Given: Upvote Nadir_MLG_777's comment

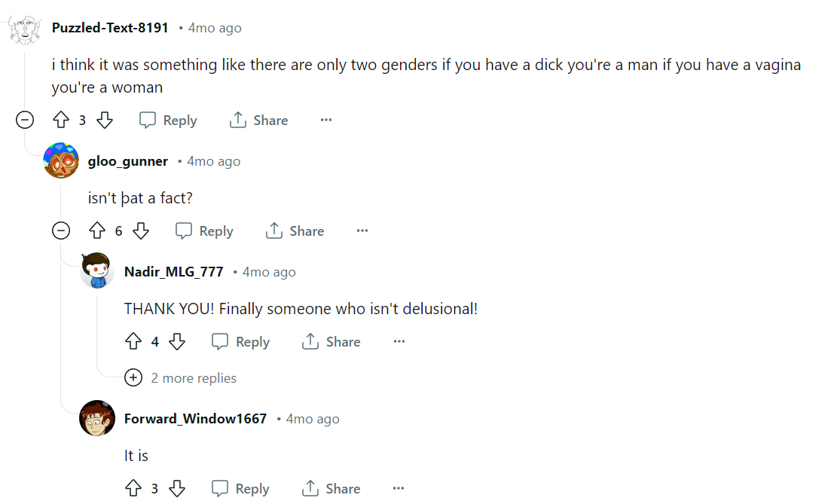Looking at the screenshot, I should (x=133, y=341).
